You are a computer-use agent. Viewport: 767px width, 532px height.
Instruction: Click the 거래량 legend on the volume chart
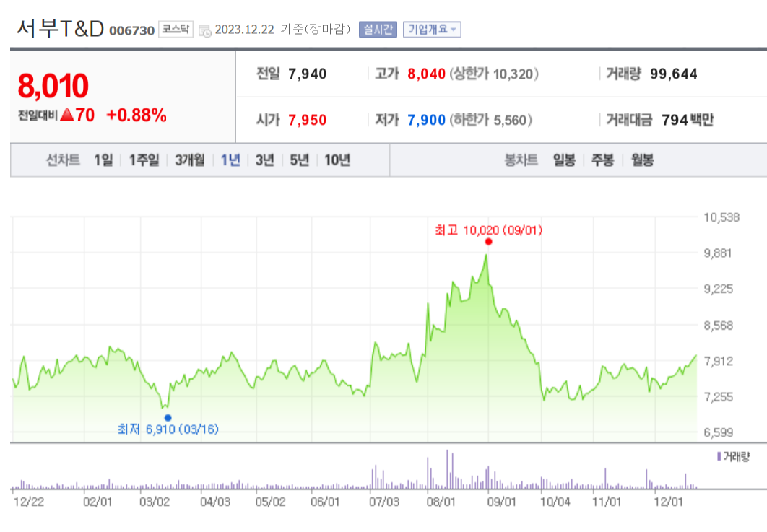pos(733,457)
